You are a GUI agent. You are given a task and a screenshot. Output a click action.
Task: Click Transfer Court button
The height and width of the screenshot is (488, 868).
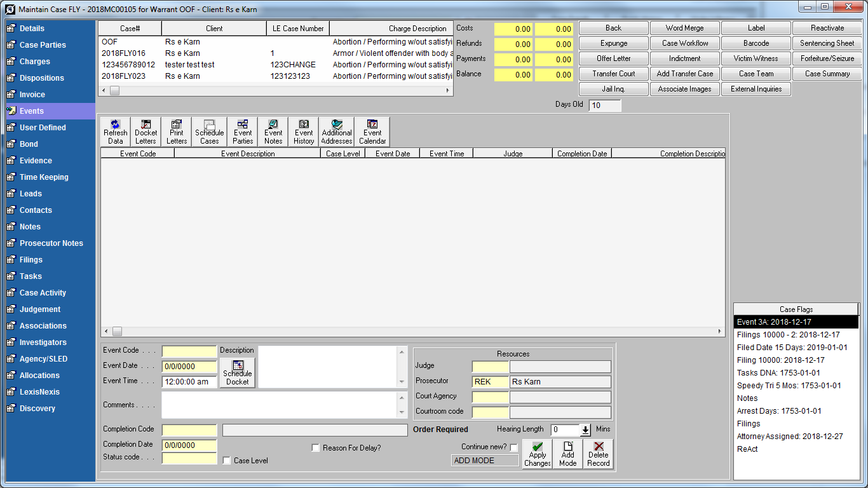614,74
